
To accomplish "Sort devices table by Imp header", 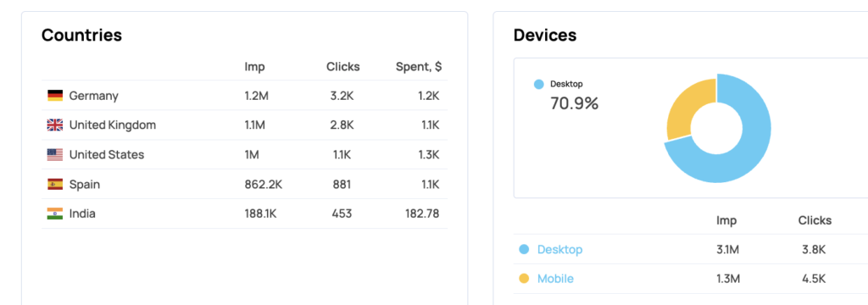I will click(x=726, y=220).
